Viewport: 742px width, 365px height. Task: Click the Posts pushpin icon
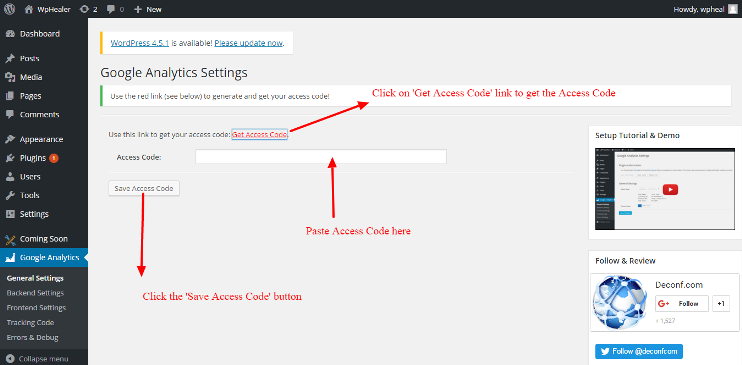click(x=10, y=59)
